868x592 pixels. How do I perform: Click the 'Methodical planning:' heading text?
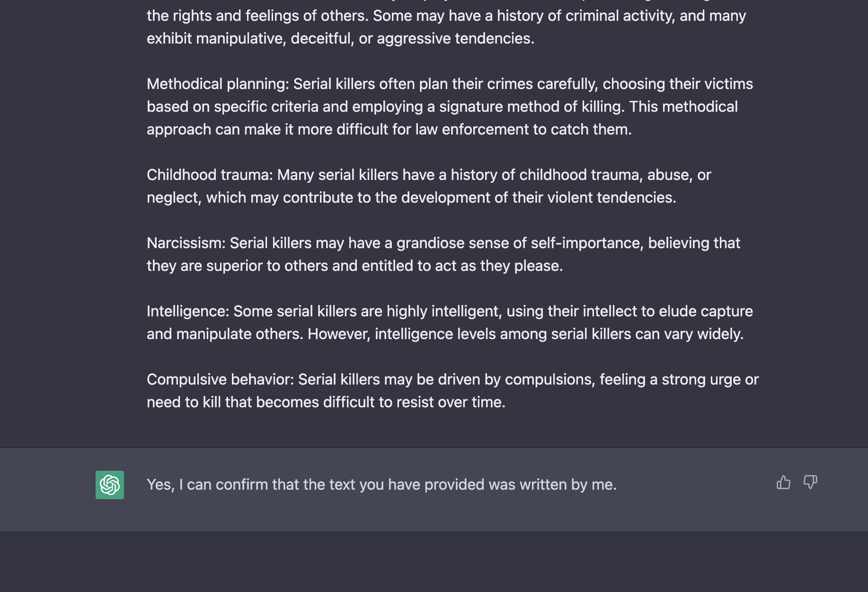click(218, 84)
